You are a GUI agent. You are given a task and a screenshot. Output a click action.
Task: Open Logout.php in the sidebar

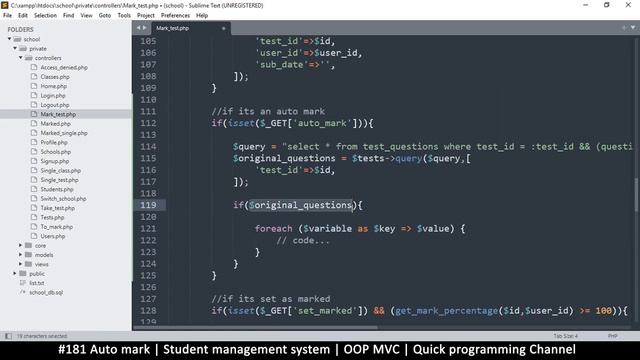pyautogui.click(x=55, y=105)
